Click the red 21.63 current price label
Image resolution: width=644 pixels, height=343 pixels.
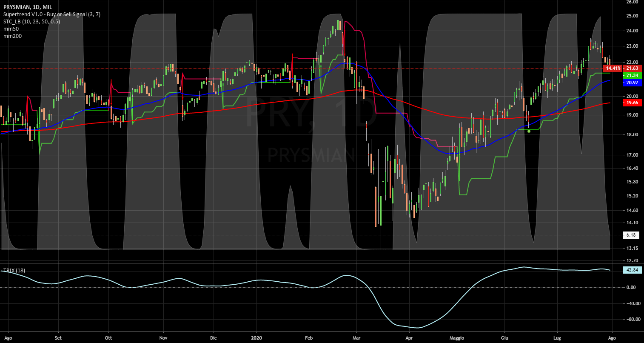coord(632,68)
